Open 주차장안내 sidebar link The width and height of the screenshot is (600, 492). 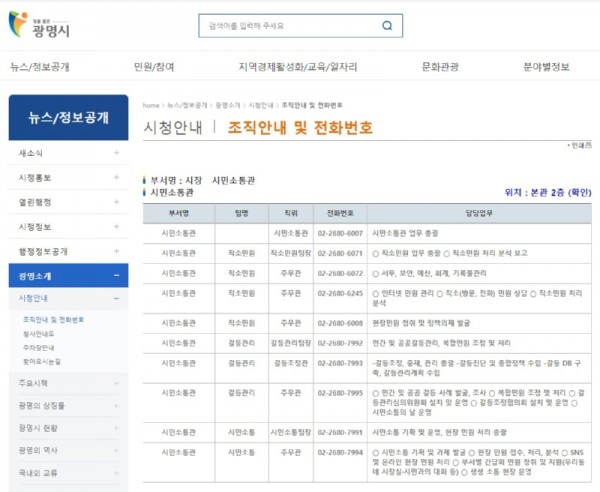39,347
